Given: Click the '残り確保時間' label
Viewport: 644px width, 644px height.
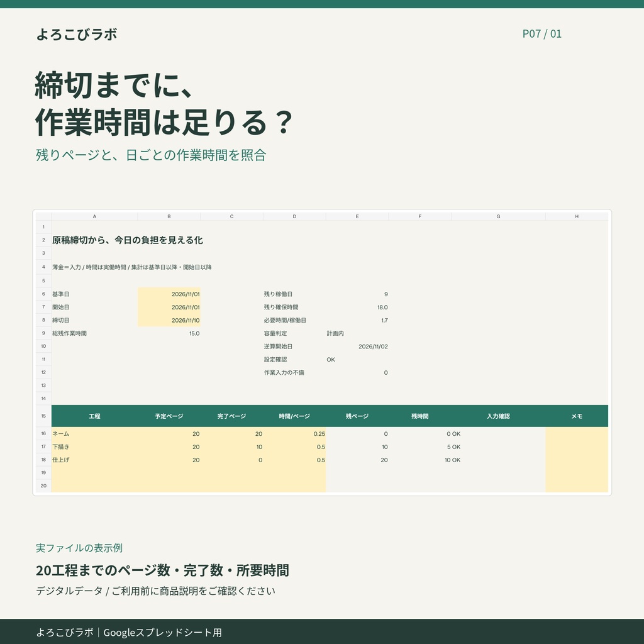Looking at the screenshot, I should coord(281,307).
